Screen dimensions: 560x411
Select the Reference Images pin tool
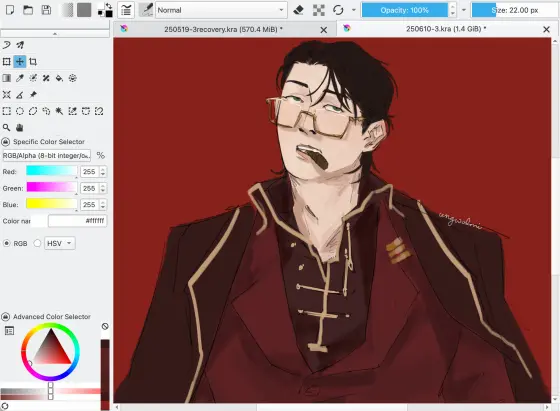tap(33, 95)
